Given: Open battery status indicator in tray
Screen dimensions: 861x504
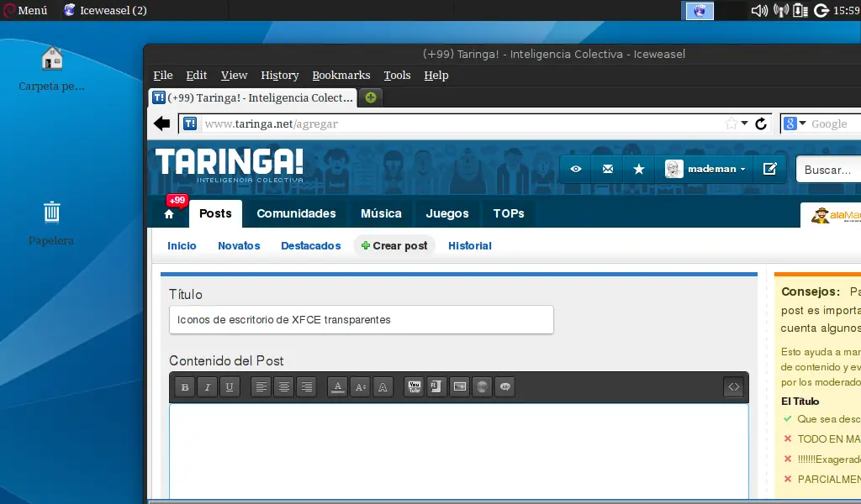Looking at the screenshot, I should (800, 10).
